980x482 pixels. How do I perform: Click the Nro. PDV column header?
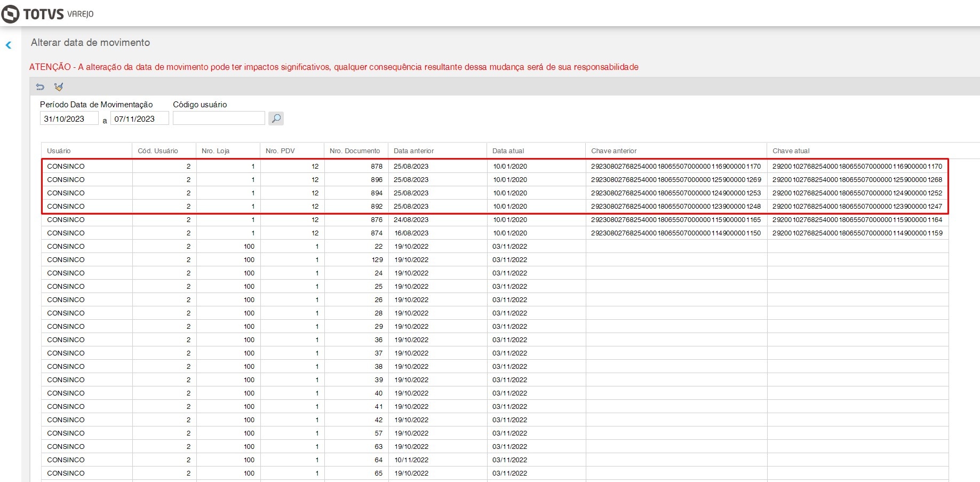point(292,151)
